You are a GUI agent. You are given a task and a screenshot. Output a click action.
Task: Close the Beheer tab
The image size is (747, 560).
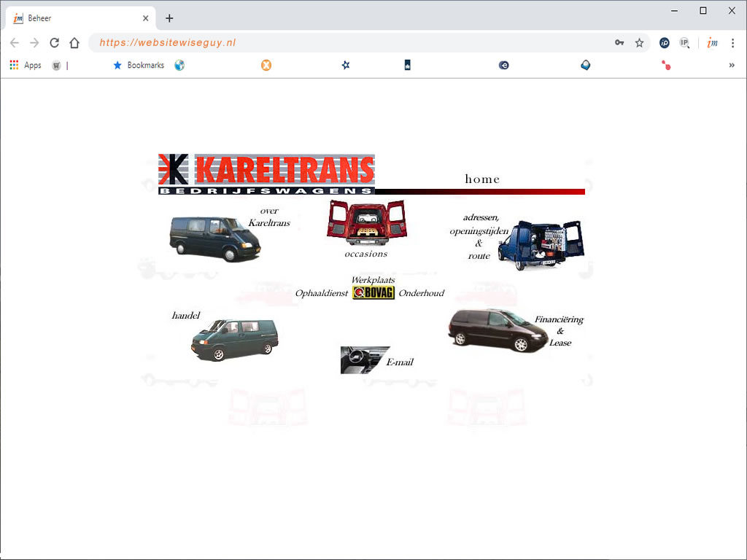[146, 18]
